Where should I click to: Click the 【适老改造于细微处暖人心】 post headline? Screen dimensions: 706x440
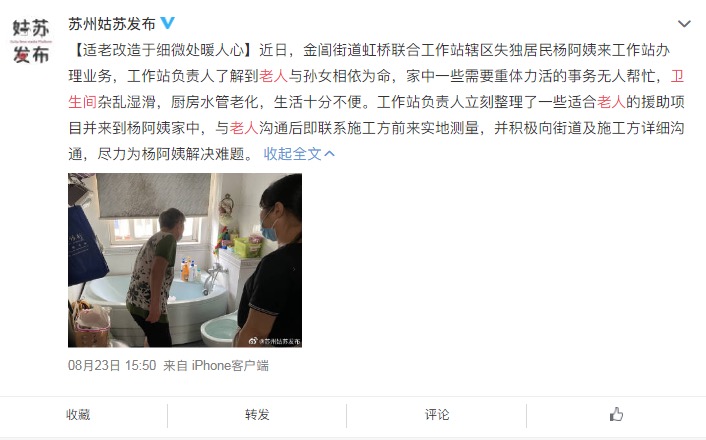(x=163, y=50)
